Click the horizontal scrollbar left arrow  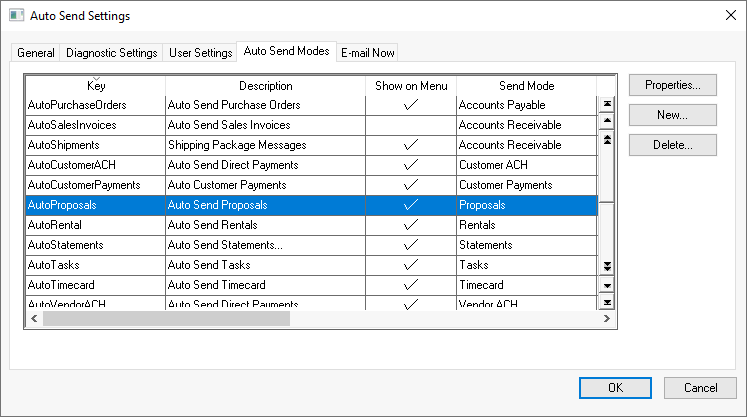tap(34, 318)
